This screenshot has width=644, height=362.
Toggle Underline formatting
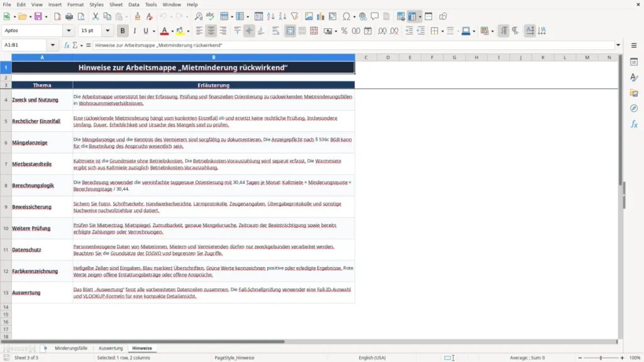[146, 31]
